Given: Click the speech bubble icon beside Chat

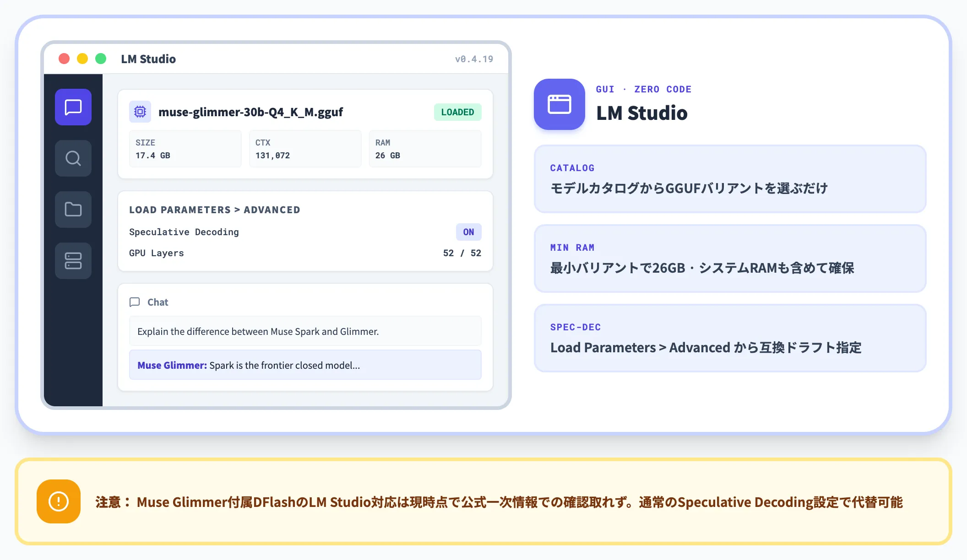Looking at the screenshot, I should click(135, 302).
